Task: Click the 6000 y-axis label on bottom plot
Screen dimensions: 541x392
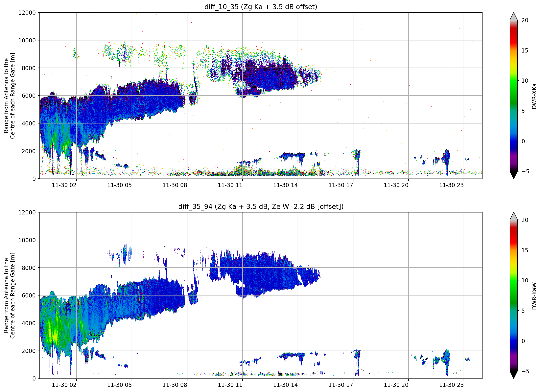Action: click(x=29, y=296)
